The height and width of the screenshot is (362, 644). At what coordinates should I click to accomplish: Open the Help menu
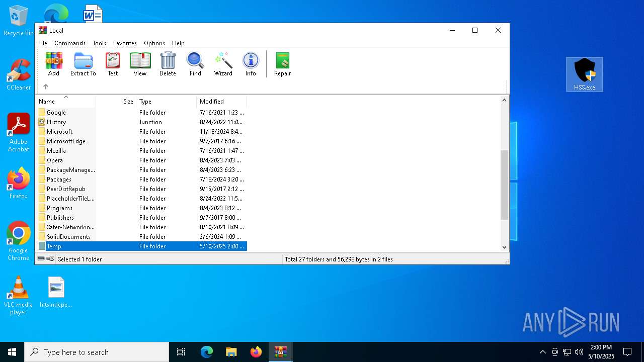pyautogui.click(x=178, y=43)
